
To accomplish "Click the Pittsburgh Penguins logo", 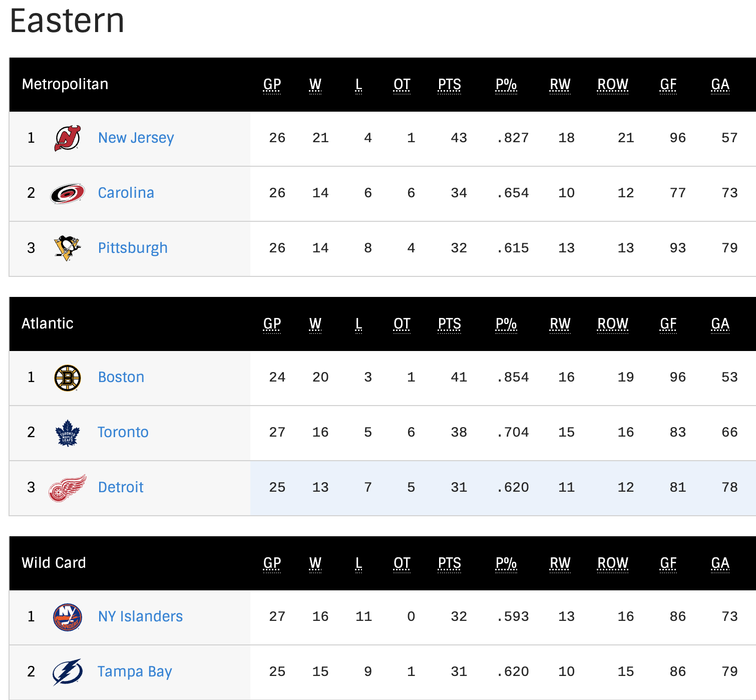I will 68,248.
